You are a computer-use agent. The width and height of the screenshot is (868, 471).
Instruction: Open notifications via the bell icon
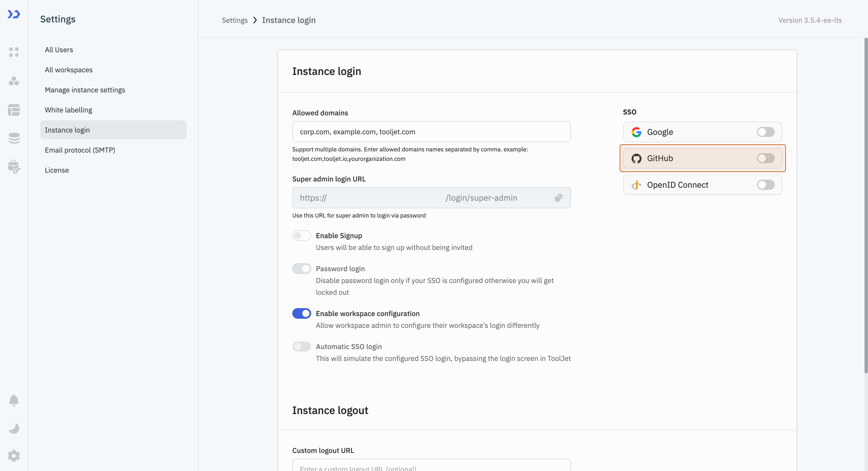click(14, 400)
